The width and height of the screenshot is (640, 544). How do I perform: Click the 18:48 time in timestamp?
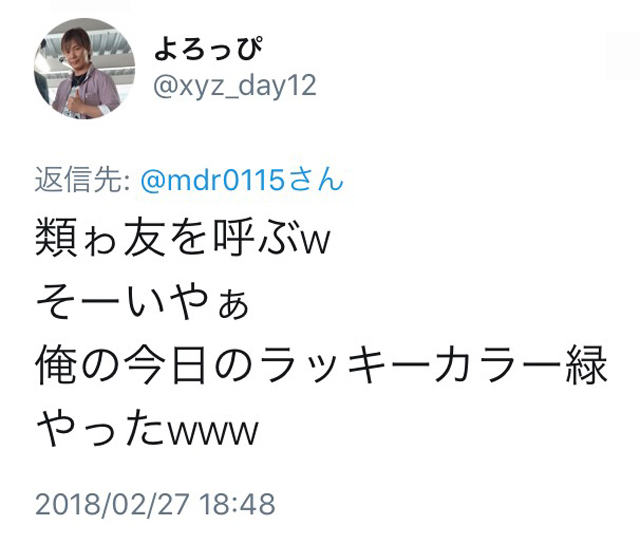237,504
